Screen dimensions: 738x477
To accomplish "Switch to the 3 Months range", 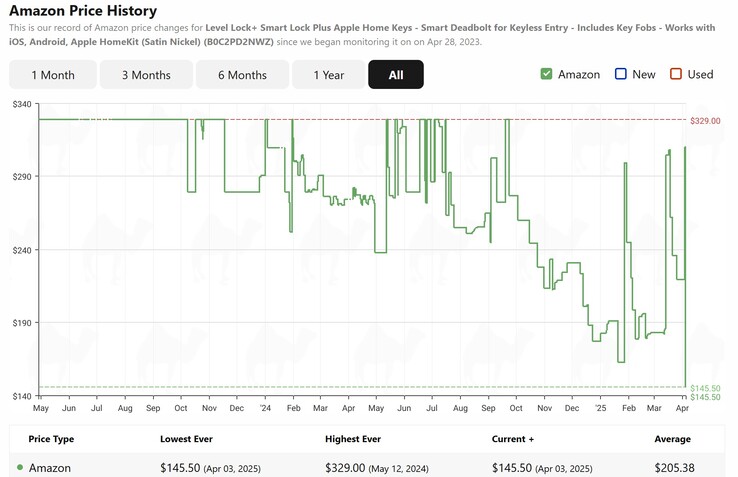I will coord(146,74).
